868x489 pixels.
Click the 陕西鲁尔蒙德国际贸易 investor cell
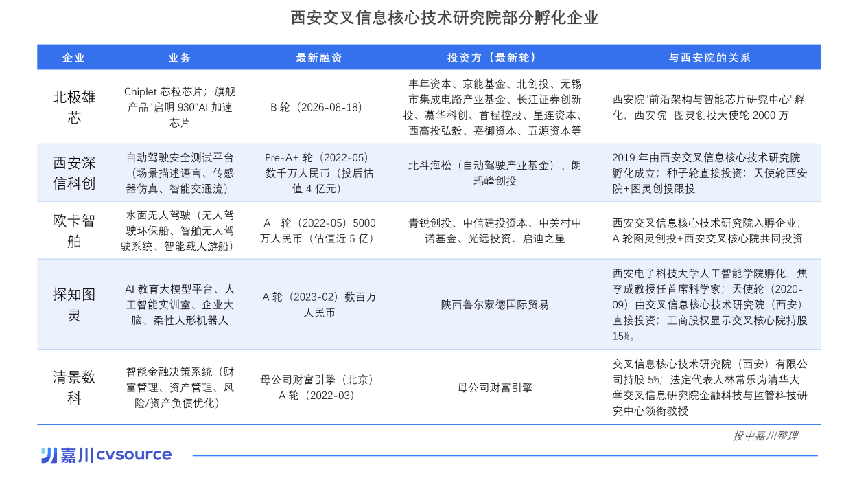(495, 304)
